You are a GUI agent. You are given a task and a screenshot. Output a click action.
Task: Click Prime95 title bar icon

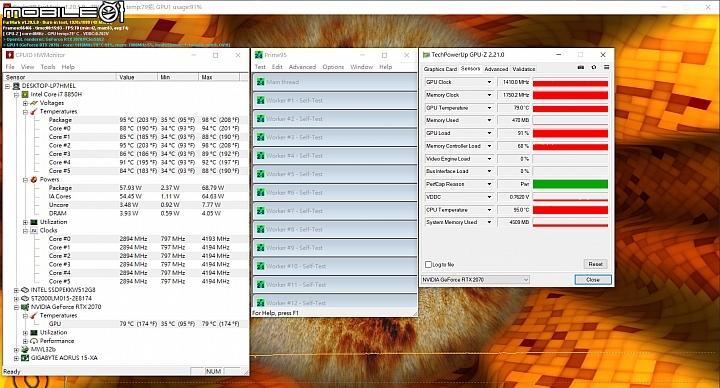click(259, 55)
